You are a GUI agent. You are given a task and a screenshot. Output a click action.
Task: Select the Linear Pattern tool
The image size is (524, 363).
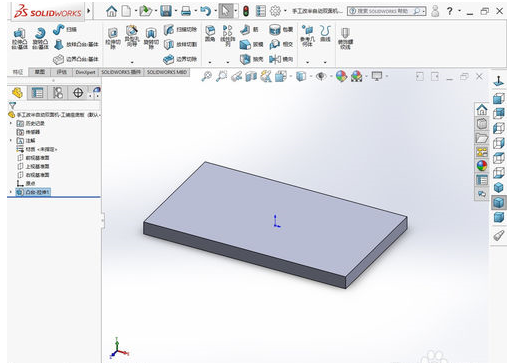[x=228, y=36]
